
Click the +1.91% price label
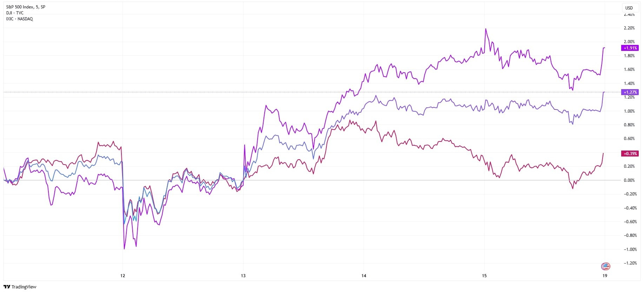630,48
